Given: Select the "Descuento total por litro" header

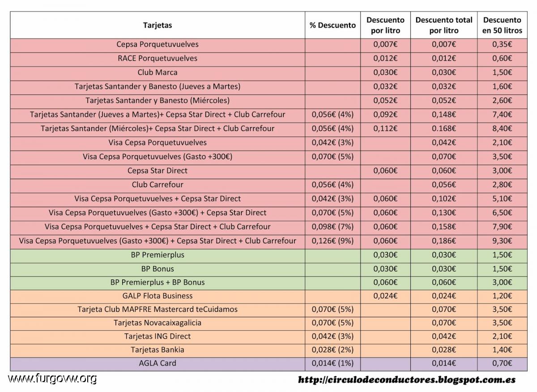Looking at the screenshot, I should [444, 25].
